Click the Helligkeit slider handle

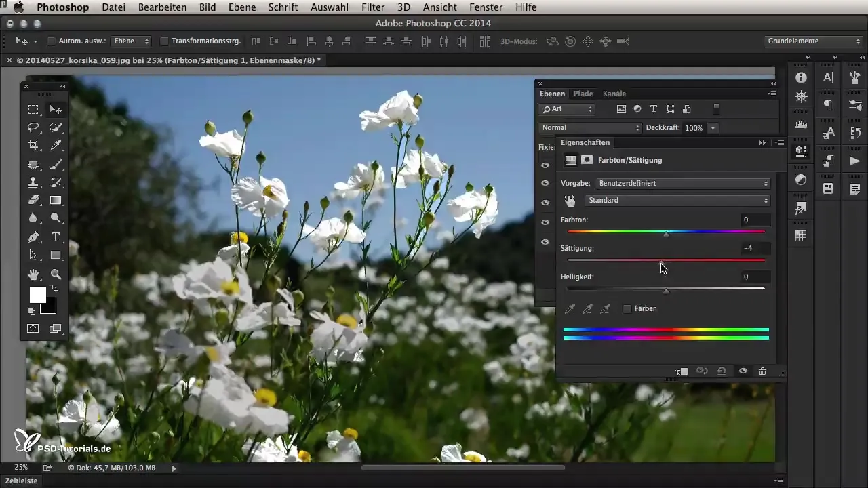tap(666, 291)
